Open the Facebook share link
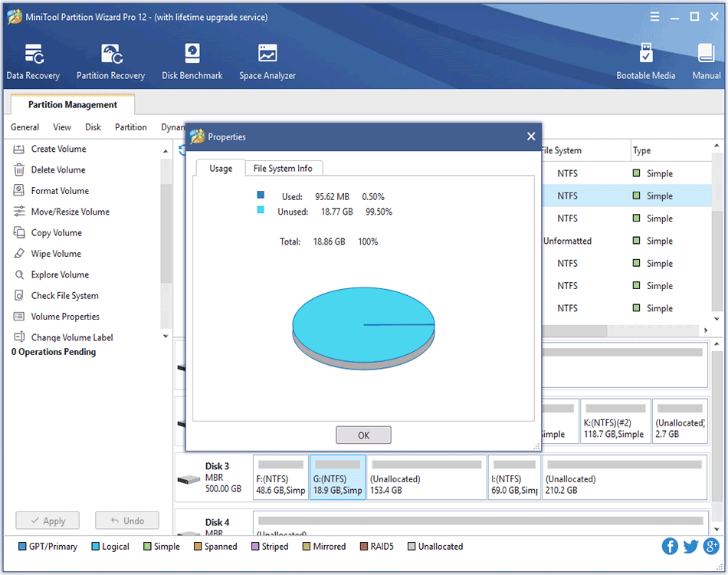This screenshot has height=575, width=728. [x=670, y=546]
